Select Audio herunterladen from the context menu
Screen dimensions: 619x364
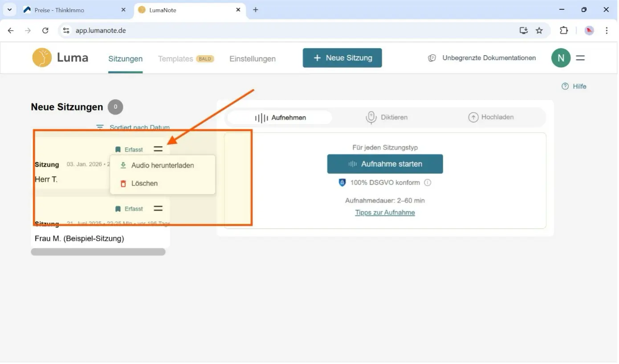click(x=162, y=165)
